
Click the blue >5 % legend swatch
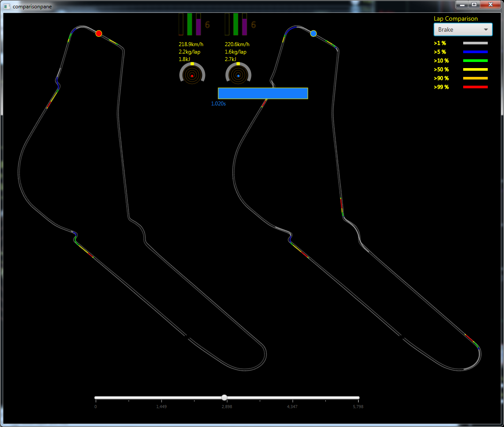click(475, 52)
